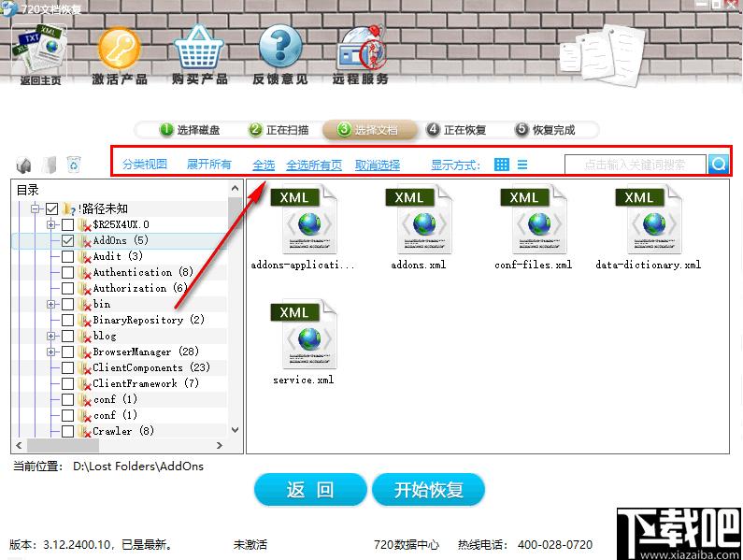Uncheck the AddOns (5) checkbox
Screen dimensions: 743x560
pos(68,240)
